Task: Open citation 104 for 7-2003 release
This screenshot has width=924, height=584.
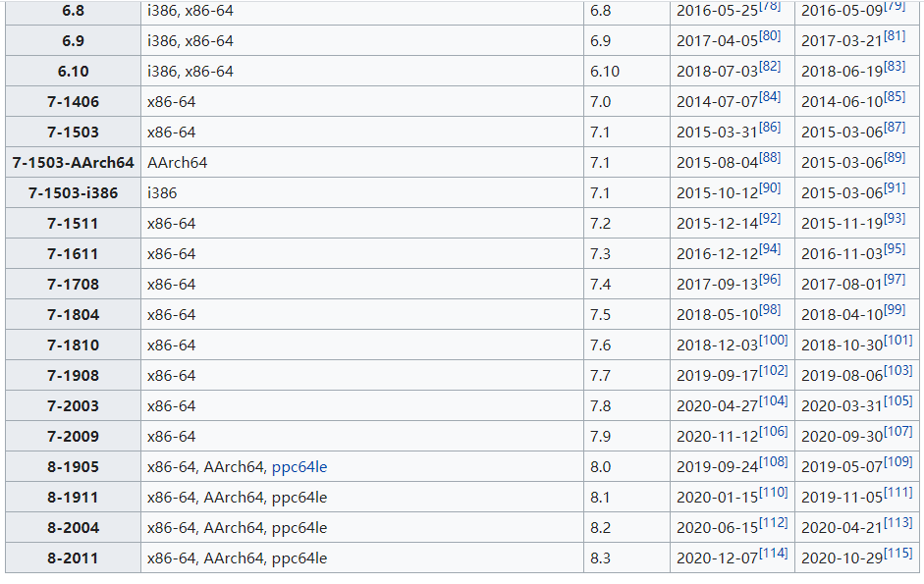Action: coord(773,401)
